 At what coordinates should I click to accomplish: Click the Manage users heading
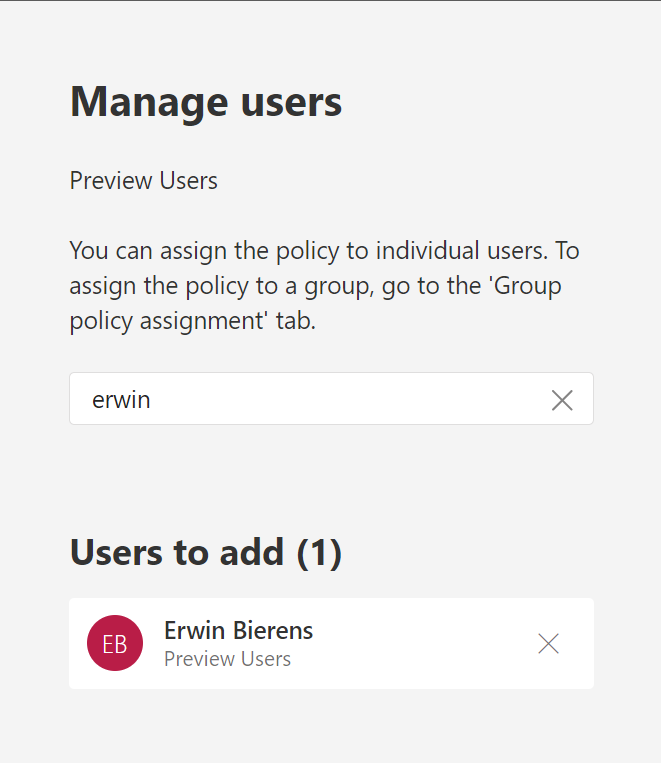pyautogui.click(x=206, y=102)
